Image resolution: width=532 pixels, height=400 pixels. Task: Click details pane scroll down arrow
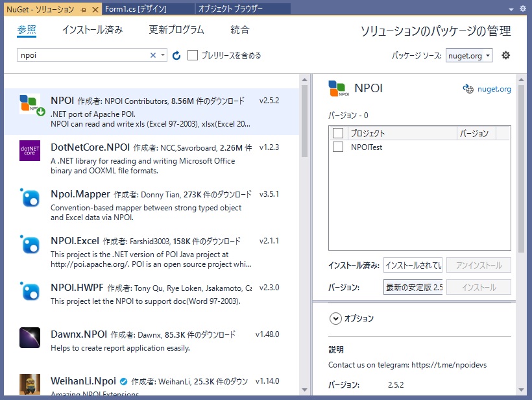point(522,390)
